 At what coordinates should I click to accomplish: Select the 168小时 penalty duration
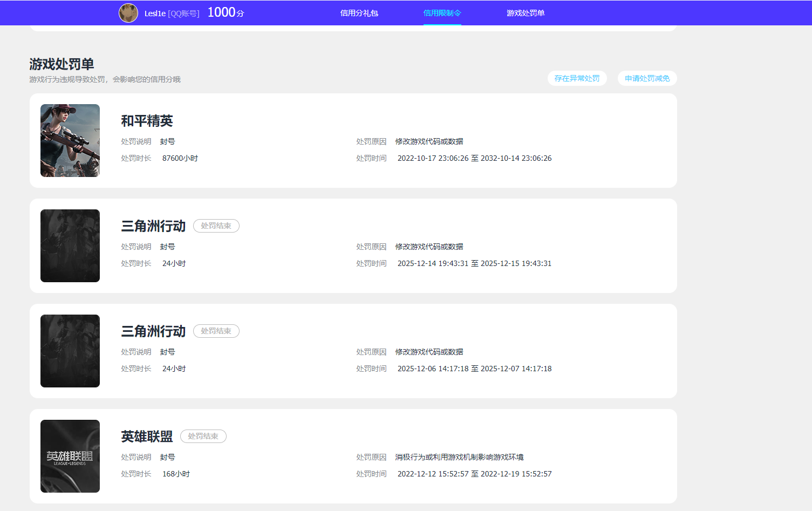tap(176, 474)
